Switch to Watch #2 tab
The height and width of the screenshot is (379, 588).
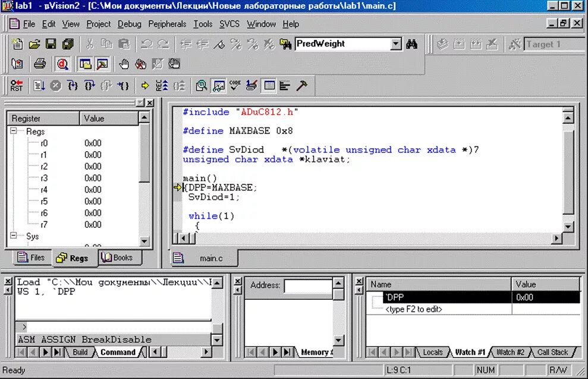510,352
